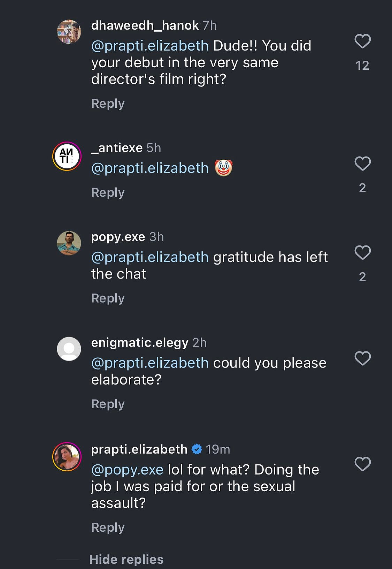Reply to _antiexe's comment

[x=108, y=192]
